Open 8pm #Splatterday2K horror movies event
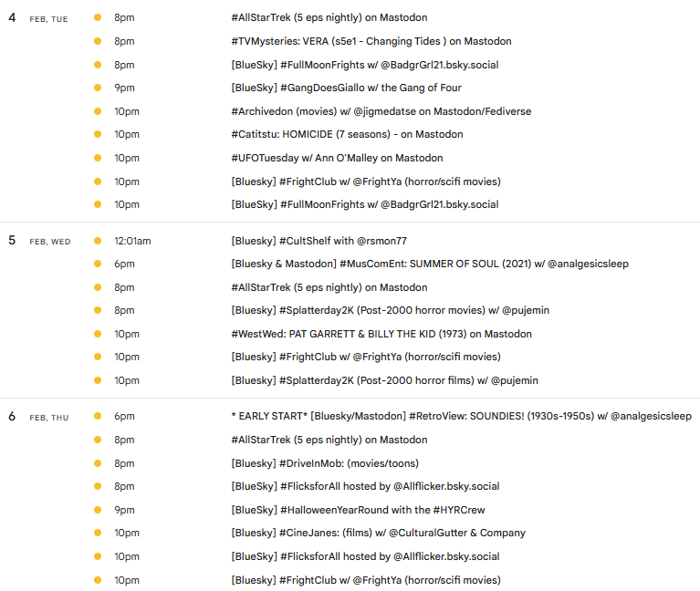This screenshot has height=591, width=700. point(391,310)
